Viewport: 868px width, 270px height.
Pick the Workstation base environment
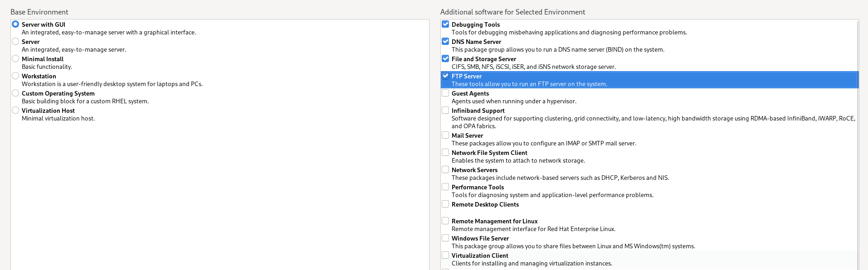point(15,76)
